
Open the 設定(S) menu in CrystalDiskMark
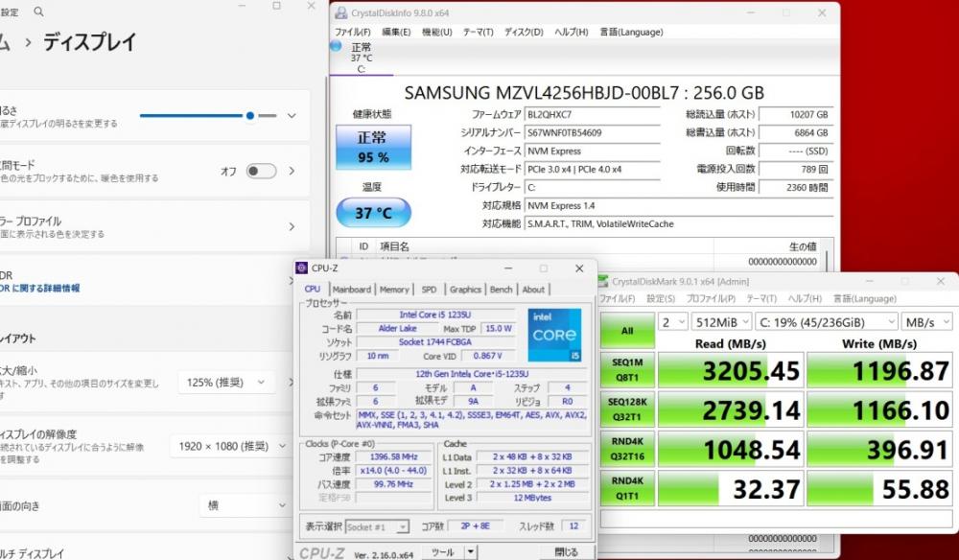tap(661, 298)
